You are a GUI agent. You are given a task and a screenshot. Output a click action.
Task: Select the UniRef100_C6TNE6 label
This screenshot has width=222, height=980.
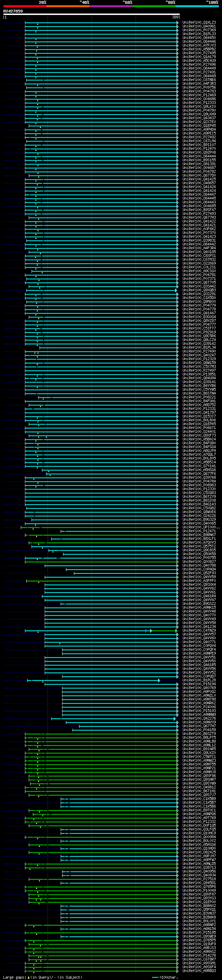point(199,80)
